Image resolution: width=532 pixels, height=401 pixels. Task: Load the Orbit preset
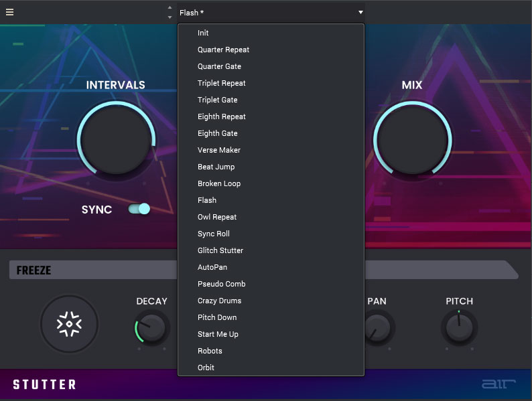271,368
